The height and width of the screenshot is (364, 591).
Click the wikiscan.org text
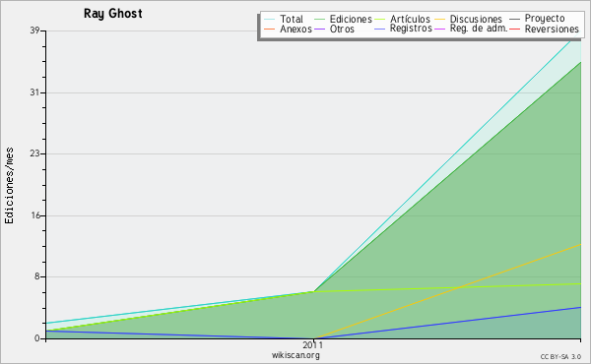pos(295,355)
